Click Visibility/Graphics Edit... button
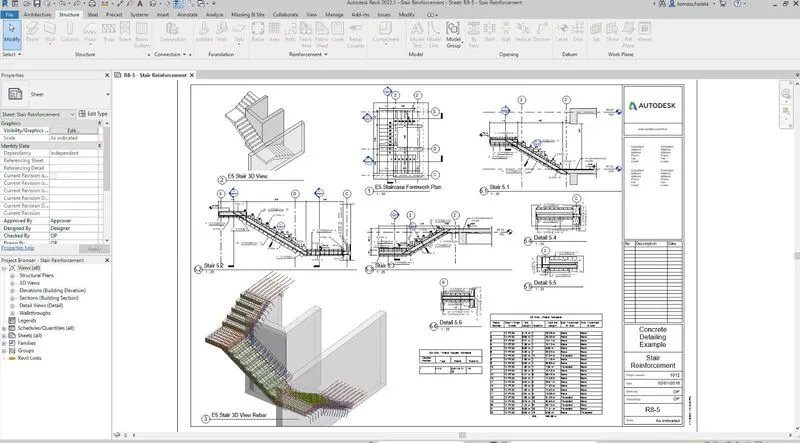 73,131
